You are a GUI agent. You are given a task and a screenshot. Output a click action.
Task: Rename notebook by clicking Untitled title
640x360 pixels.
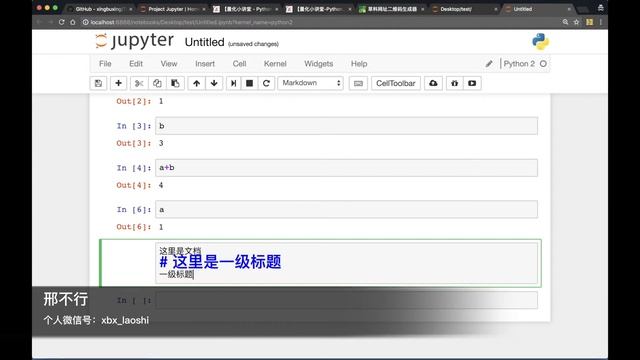[x=204, y=42]
